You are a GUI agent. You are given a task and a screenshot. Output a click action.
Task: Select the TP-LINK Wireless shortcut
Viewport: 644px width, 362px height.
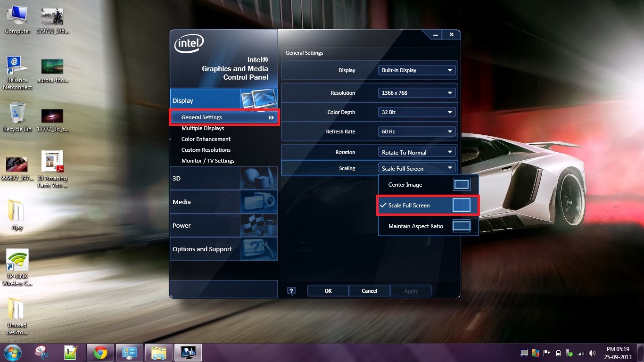pos(17,268)
